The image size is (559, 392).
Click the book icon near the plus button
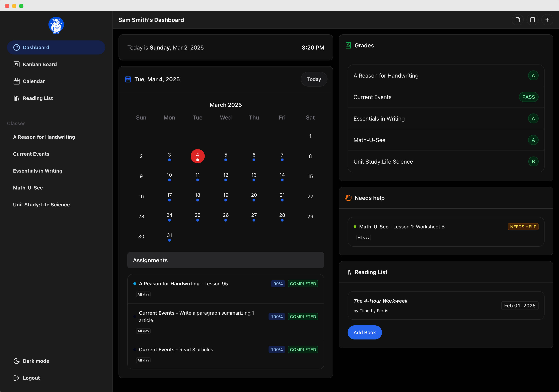tap(533, 20)
